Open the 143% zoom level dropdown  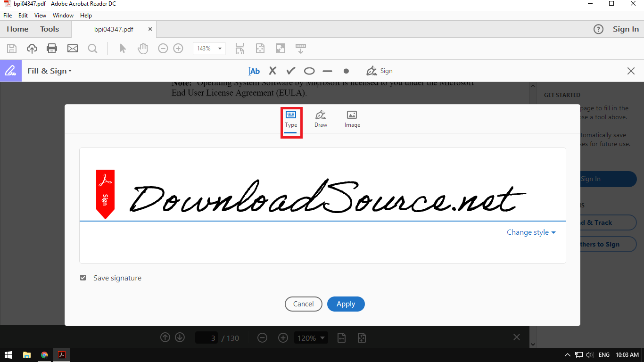(x=209, y=49)
